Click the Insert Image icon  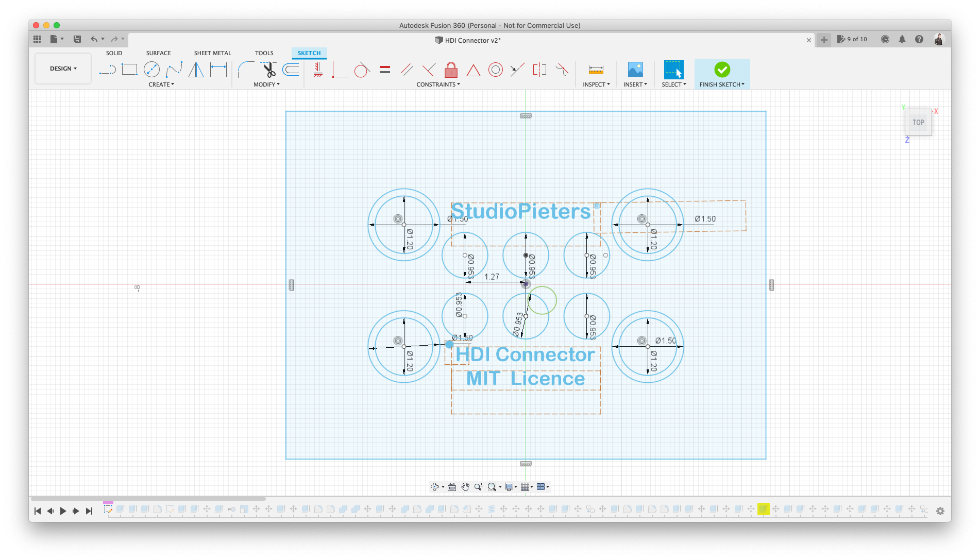635,70
